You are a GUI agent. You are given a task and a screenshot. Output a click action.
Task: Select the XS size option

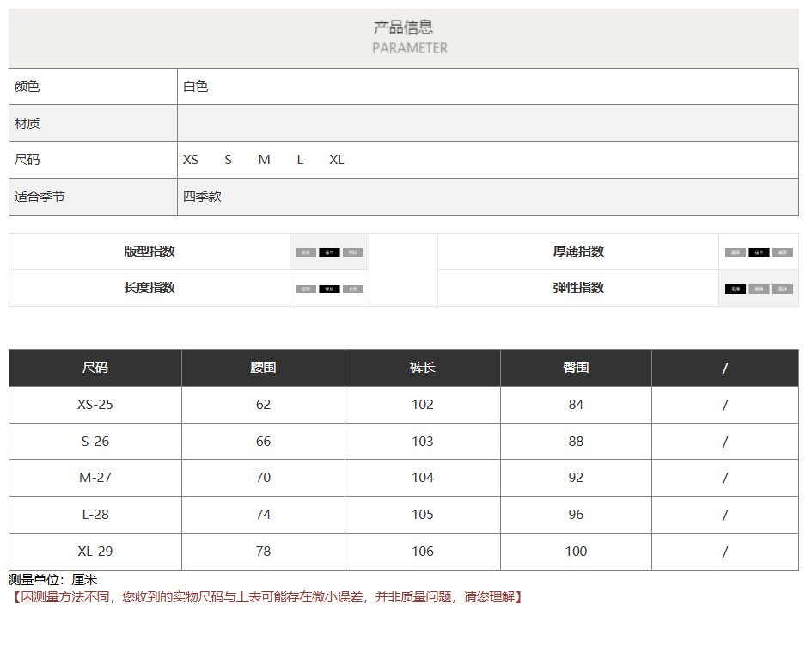(x=191, y=160)
